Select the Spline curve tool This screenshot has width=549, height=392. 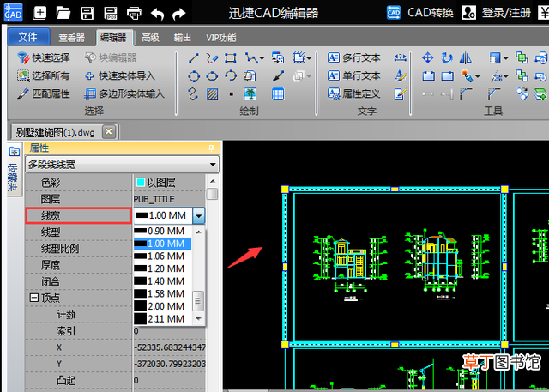click(x=193, y=93)
